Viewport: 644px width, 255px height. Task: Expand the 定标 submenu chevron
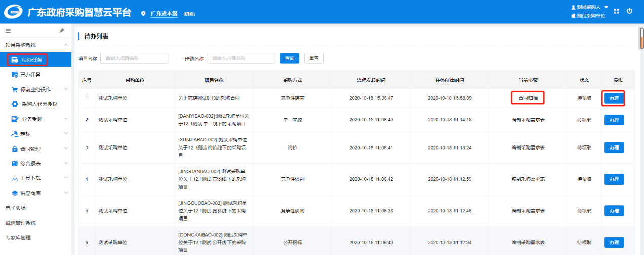(x=66, y=134)
